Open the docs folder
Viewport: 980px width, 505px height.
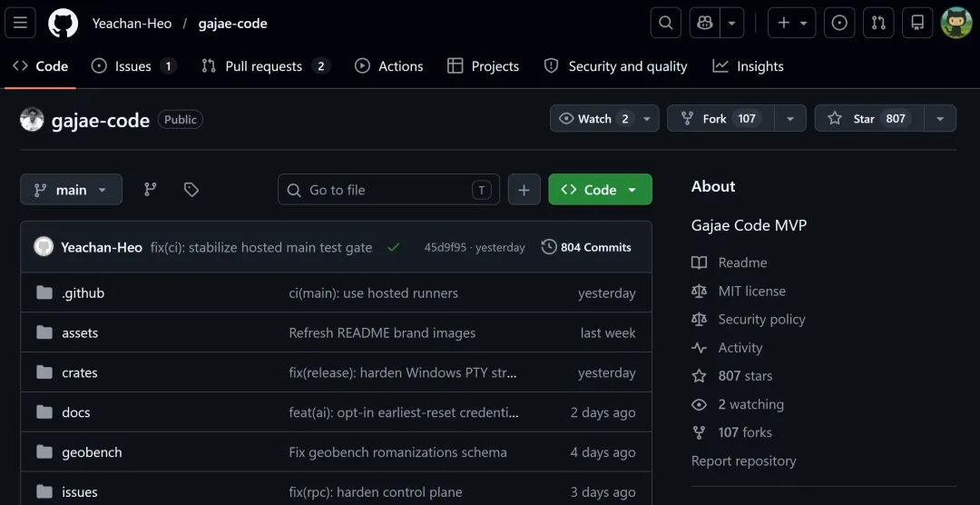click(75, 412)
